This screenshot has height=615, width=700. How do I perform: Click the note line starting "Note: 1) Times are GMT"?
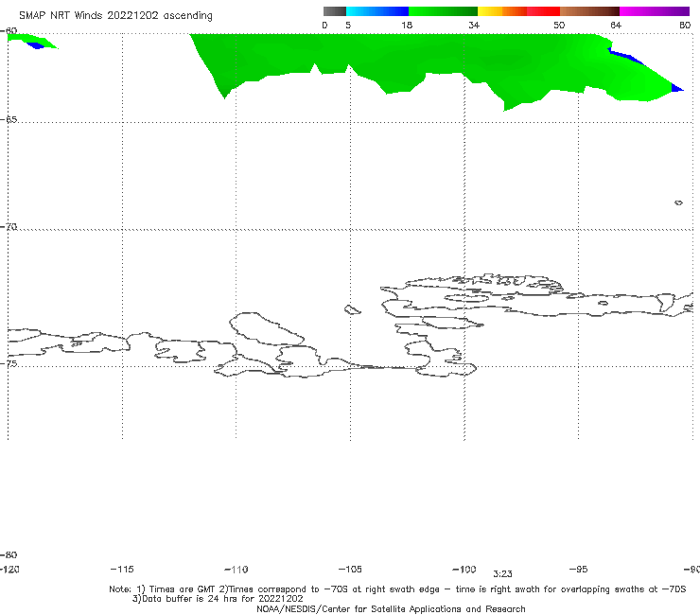click(x=397, y=589)
